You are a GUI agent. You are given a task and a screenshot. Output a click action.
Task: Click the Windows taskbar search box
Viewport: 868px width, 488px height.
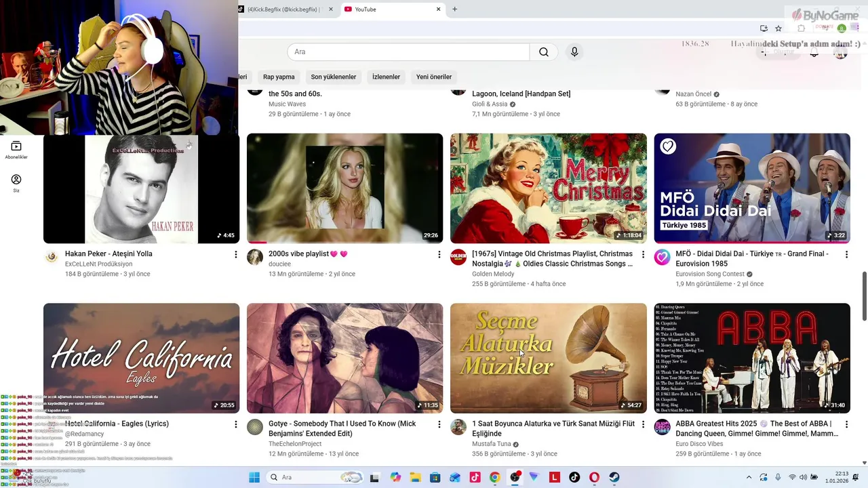point(315,477)
